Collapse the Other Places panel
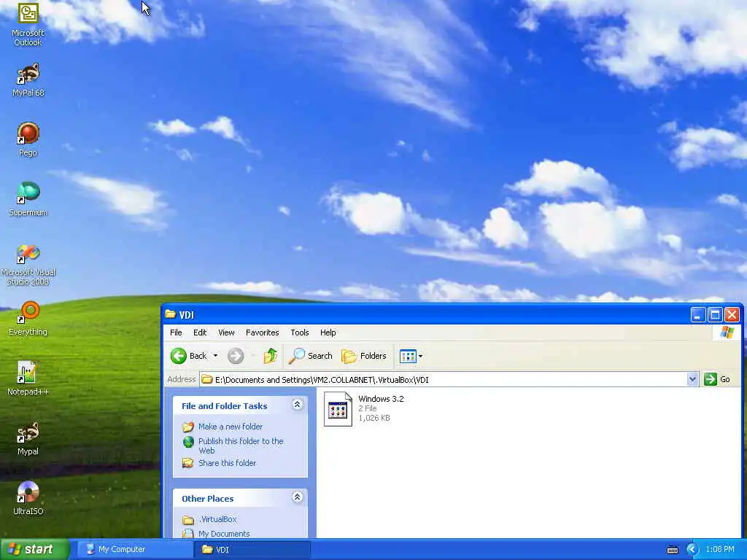This screenshot has height=560, width=747. click(x=298, y=497)
